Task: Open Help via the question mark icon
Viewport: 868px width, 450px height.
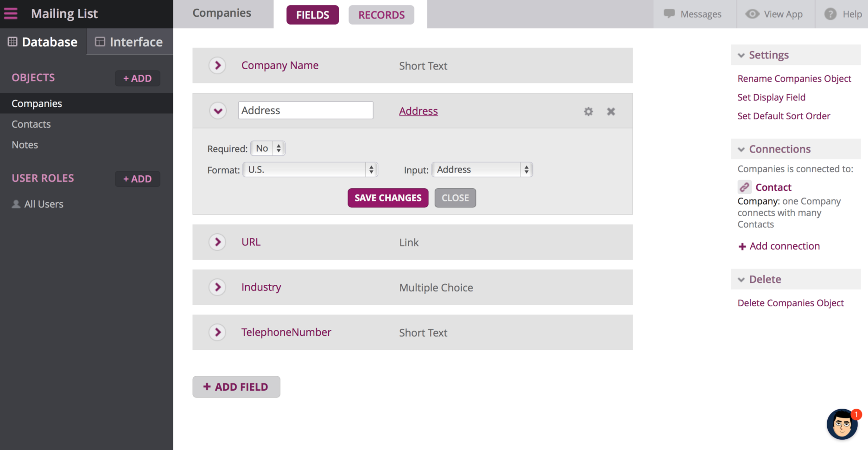Action: click(830, 14)
